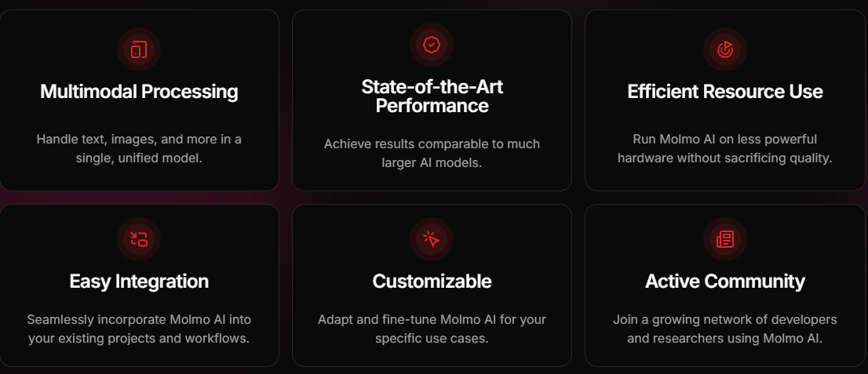Viewport: 868px width, 374px height.
Task: Click the 'Seamlessly incorporate Molmo AI' description
Action: (x=139, y=320)
